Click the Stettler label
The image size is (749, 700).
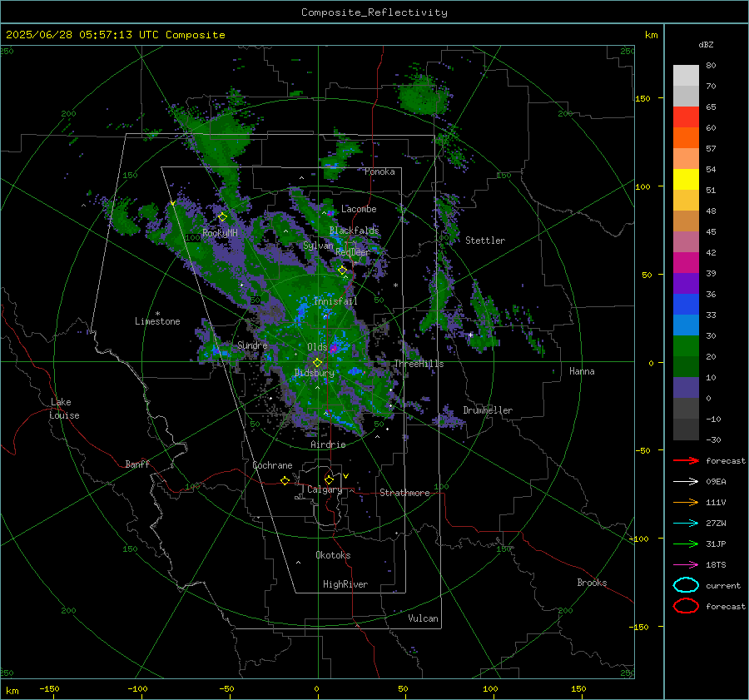pyautogui.click(x=485, y=241)
